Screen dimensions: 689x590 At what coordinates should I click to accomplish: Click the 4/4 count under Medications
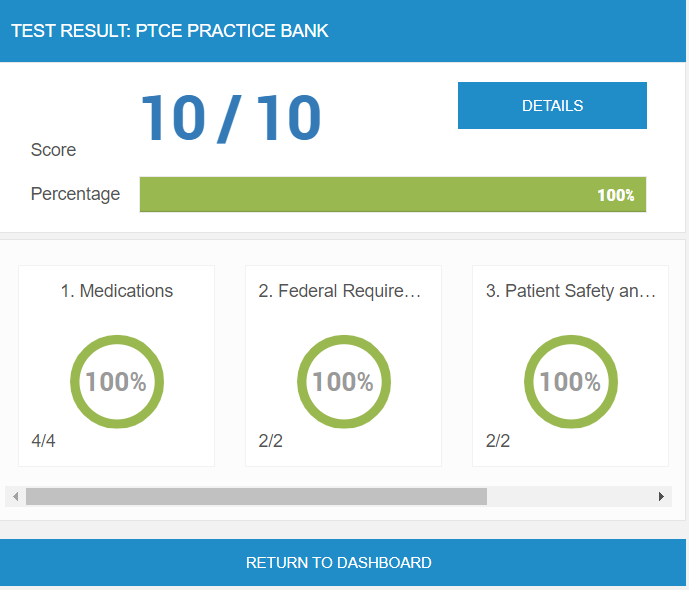tap(43, 441)
